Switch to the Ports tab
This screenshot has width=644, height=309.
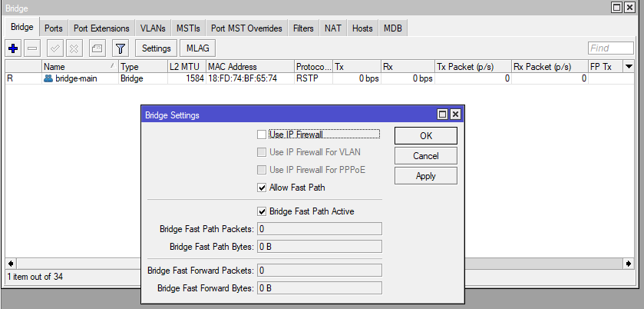pyautogui.click(x=54, y=28)
